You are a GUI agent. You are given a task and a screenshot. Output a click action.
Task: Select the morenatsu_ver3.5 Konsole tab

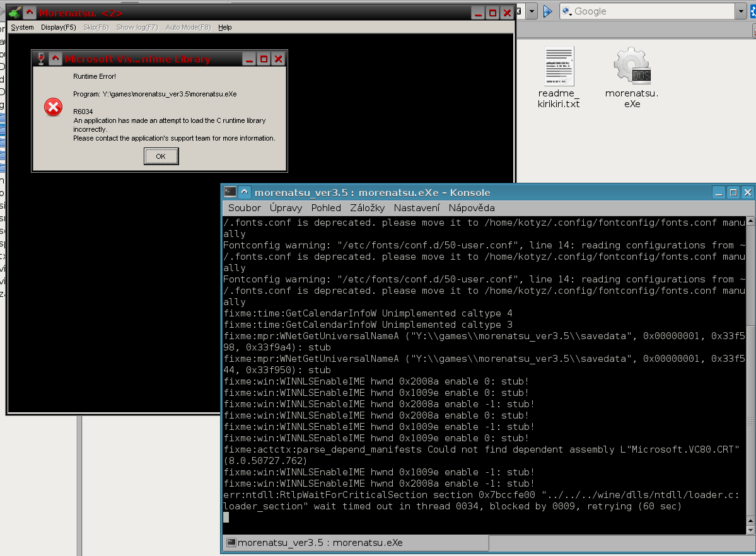pos(356,543)
